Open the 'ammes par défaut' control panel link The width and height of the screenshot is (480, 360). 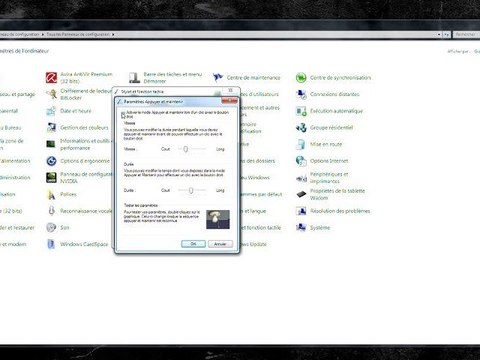(262, 194)
